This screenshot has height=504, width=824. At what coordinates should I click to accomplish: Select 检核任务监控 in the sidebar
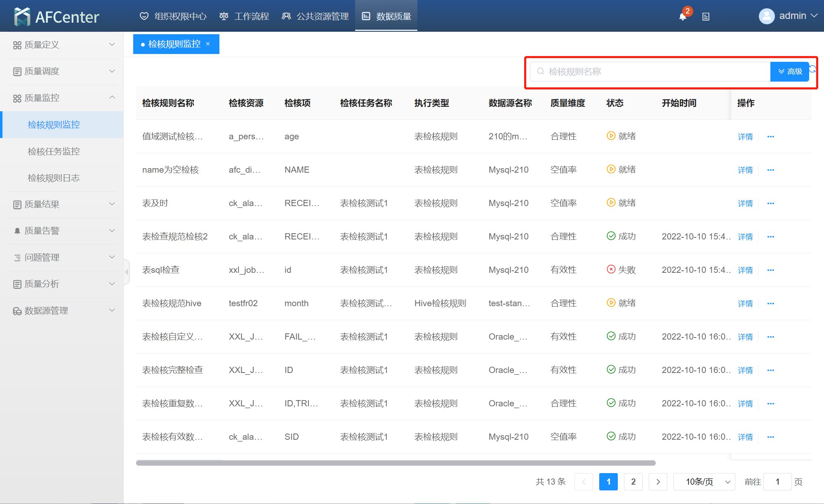54,151
